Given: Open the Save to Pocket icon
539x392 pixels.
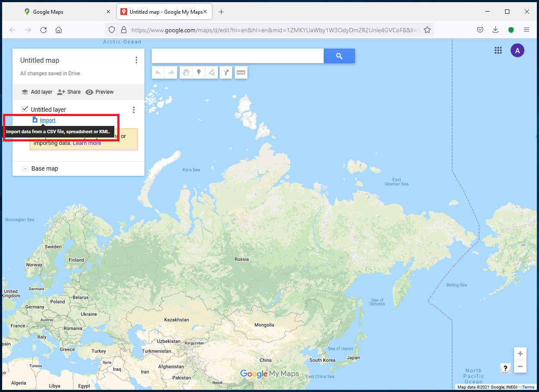Looking at the screenshot, I should coord(480,30).
